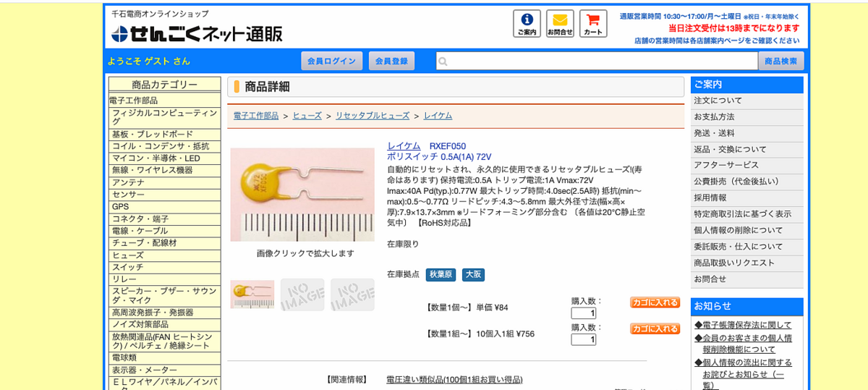The width and height of the screenshot is (868, 390).
Task: Open リレー category
Action: click(164, 279)
